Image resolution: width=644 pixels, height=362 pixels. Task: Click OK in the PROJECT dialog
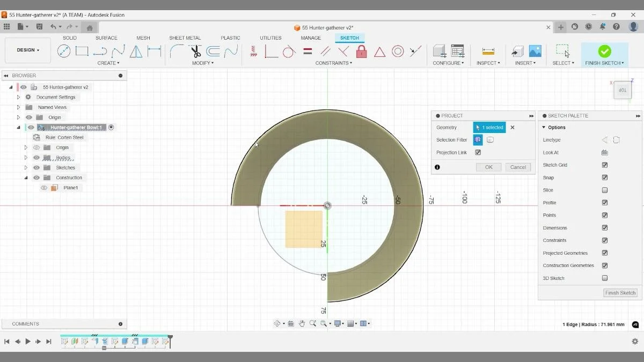488,167
